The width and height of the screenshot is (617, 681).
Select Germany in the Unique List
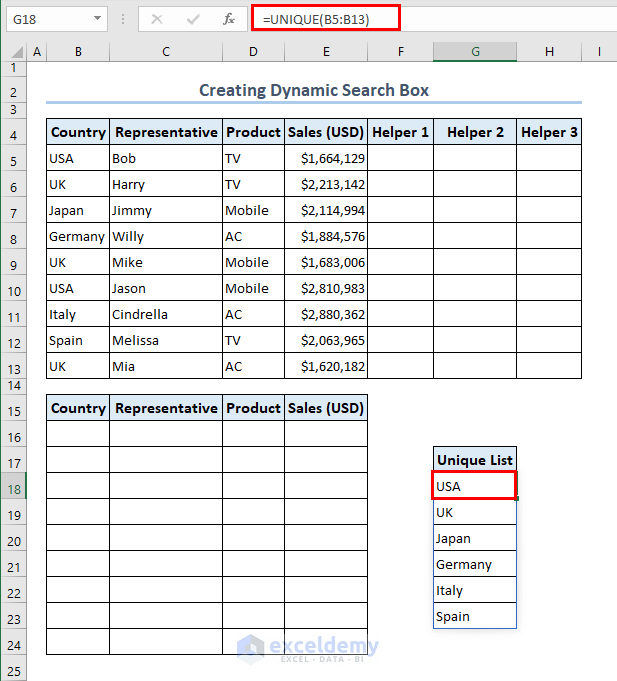(475, 564)
